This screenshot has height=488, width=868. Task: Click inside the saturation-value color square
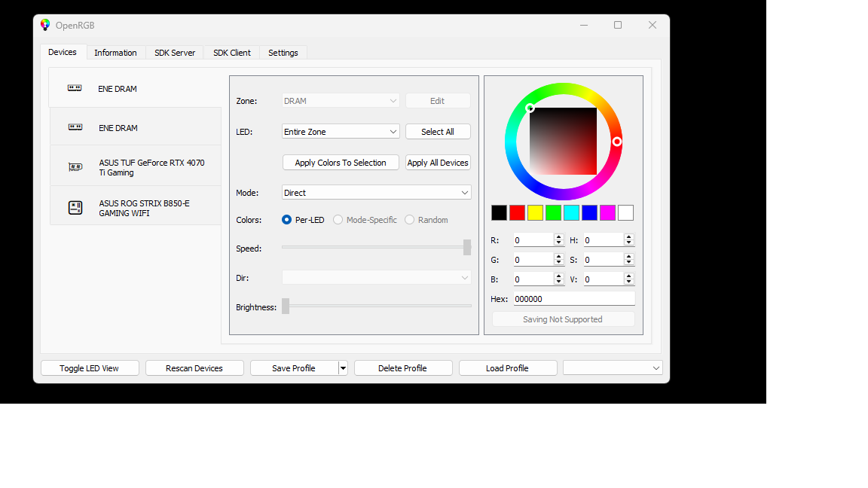pos(564,141)
